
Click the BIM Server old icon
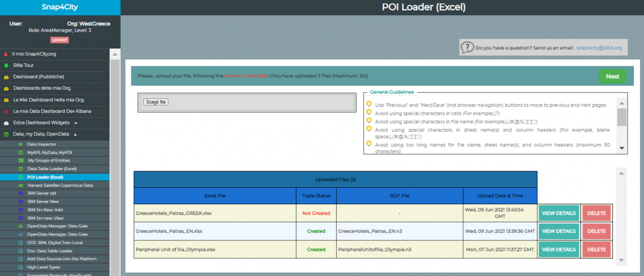tap(21, 193)
